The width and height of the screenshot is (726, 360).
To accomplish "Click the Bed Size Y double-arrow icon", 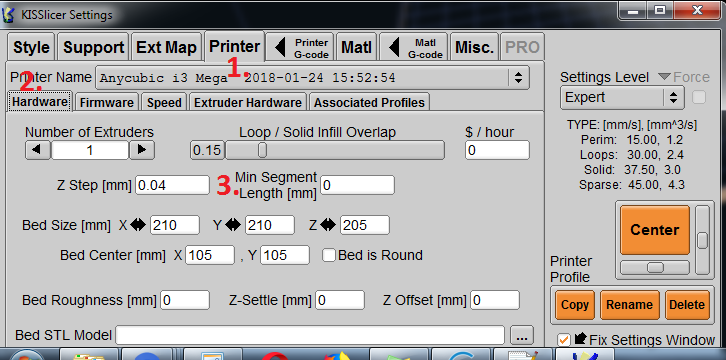I will (x=233, y=225).
